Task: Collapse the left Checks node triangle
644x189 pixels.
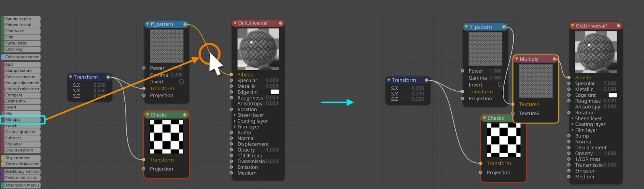Action: coord(148,115)
